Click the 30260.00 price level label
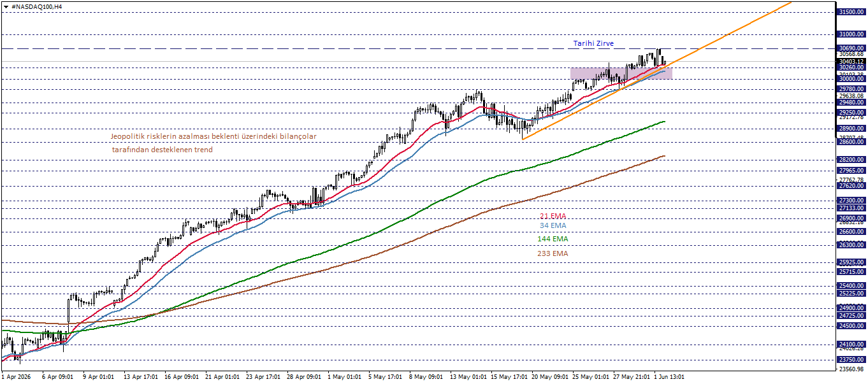The width and height of the screenshot is (868, 384). tap(851, 68)
